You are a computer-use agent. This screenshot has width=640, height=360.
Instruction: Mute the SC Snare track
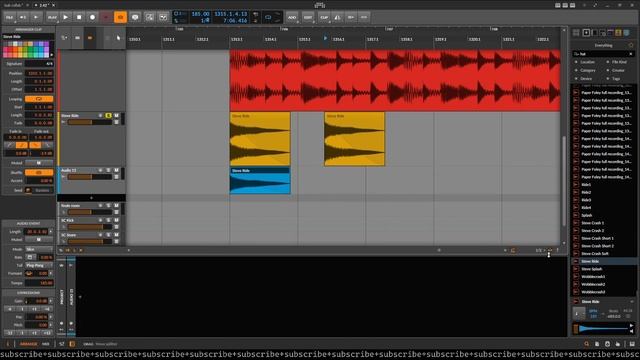tap(116, 235)
